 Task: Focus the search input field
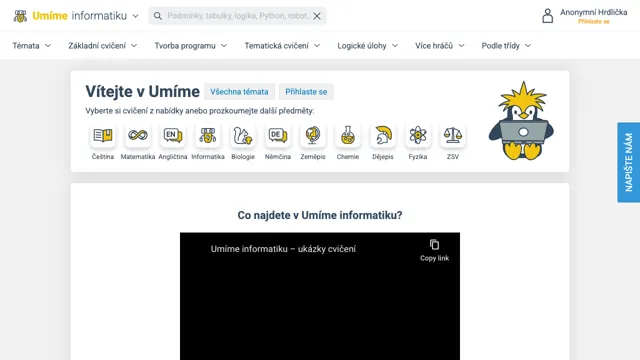pyautogui.click(x=238, y=16)
